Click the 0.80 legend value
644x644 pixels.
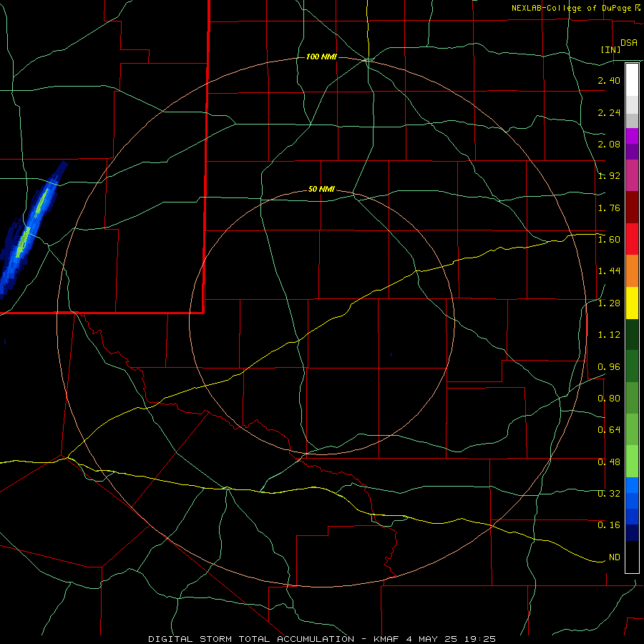pos(609,399)
